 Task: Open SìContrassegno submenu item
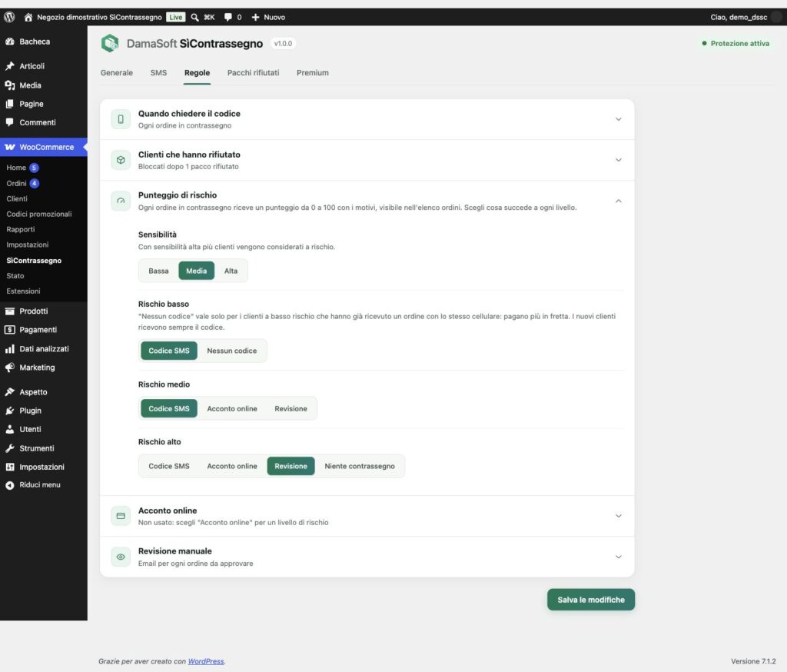[34, 260]
